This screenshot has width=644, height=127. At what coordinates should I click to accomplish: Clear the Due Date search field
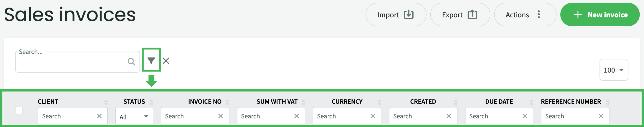525,116
